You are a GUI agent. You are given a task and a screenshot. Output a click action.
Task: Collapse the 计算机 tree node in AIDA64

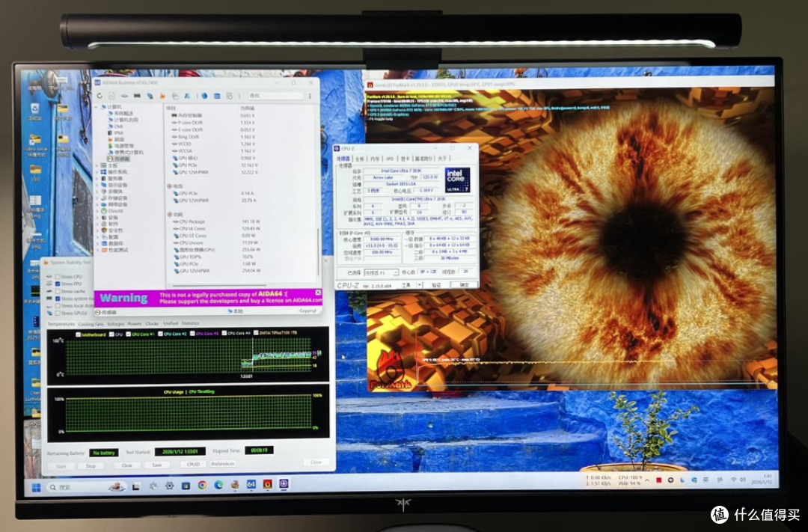(x=97, y=107)
